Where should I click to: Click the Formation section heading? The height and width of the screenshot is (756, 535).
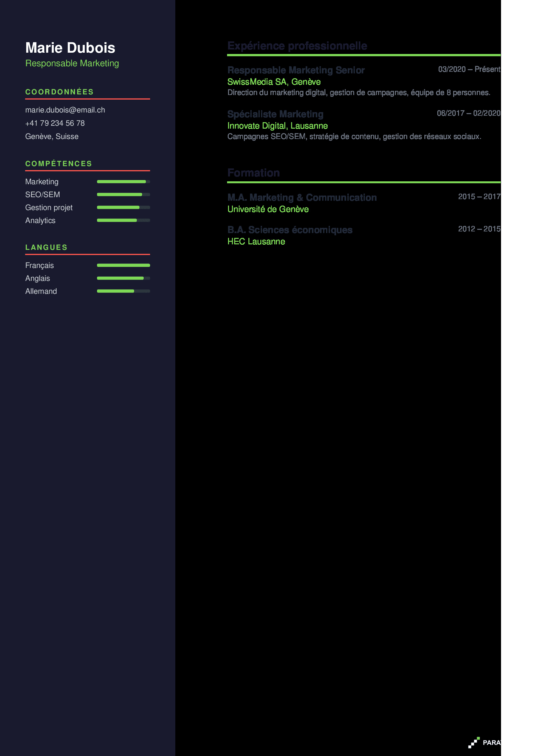(x=254, y=173)
